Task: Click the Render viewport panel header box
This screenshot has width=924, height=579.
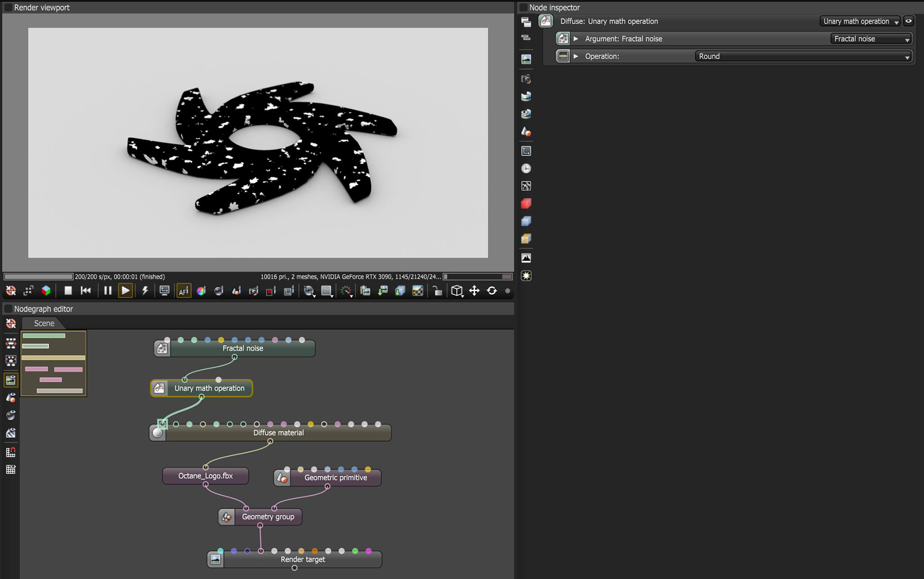Action: tap(8, 8)
